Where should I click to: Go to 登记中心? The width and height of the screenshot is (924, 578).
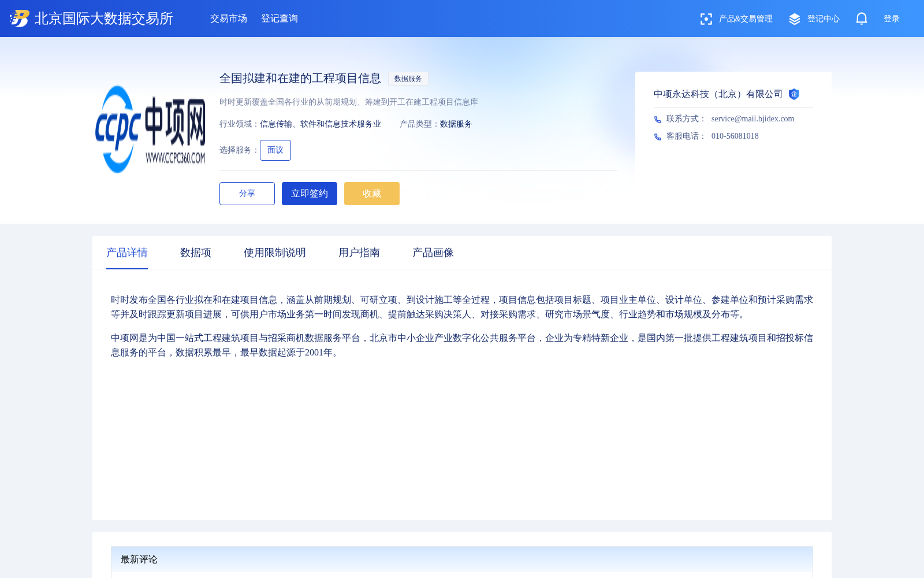(x=824, y=19)
